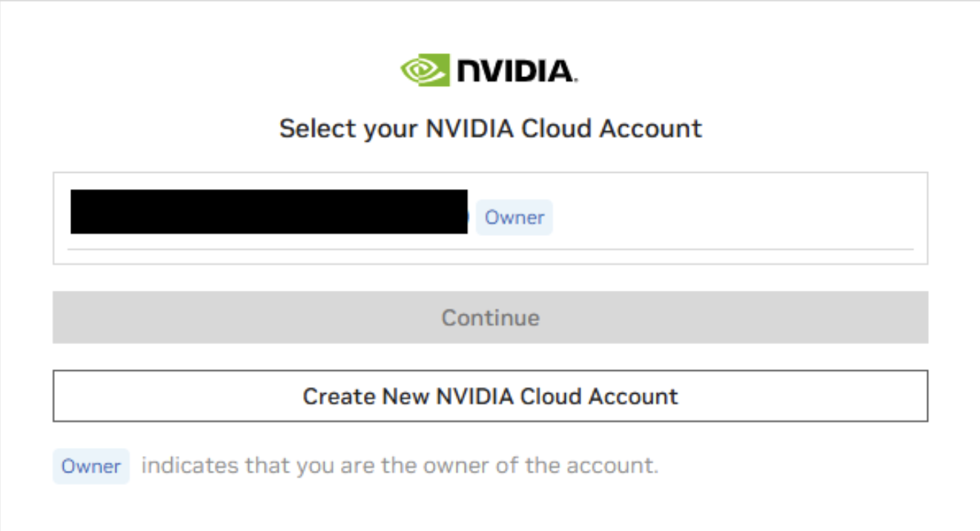The height and width of the screenshot is (531, 980).
Task: Click the Owner badge beside the account name
Action: tap(514, 217)
